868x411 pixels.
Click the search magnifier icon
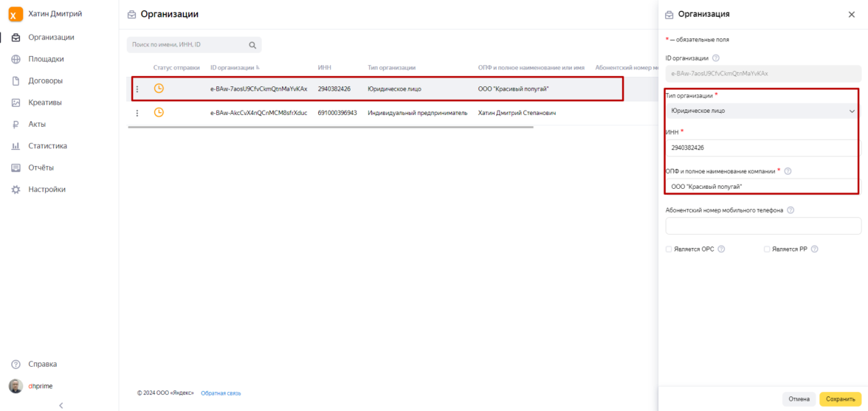(x=252, y=45)
